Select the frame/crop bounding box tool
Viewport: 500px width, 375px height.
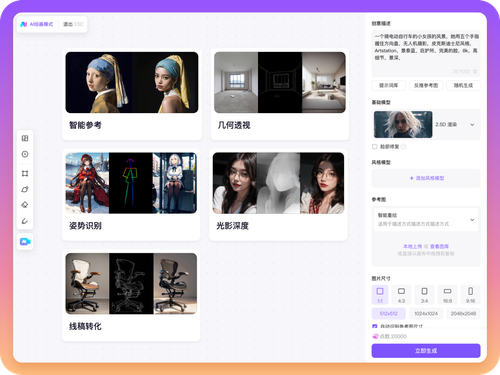25,173
